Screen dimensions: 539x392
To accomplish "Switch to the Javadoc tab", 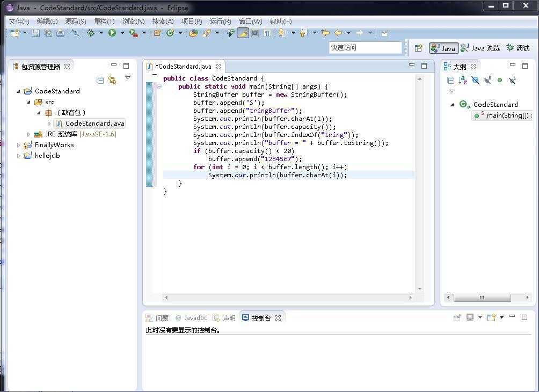I will tap(192, 318).
